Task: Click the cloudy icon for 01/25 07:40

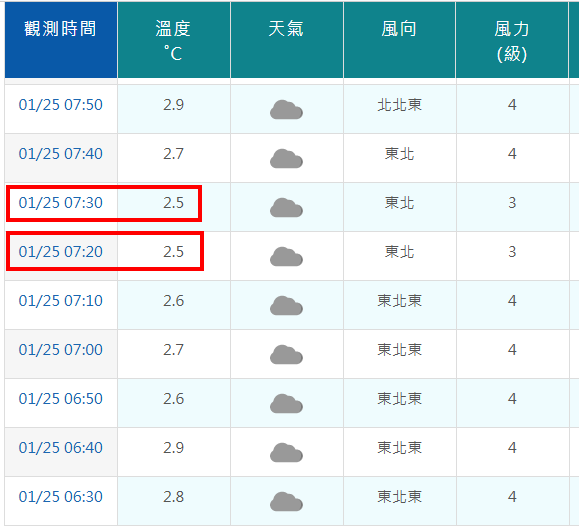Action: pyautogui.click(x=286, y=159)
